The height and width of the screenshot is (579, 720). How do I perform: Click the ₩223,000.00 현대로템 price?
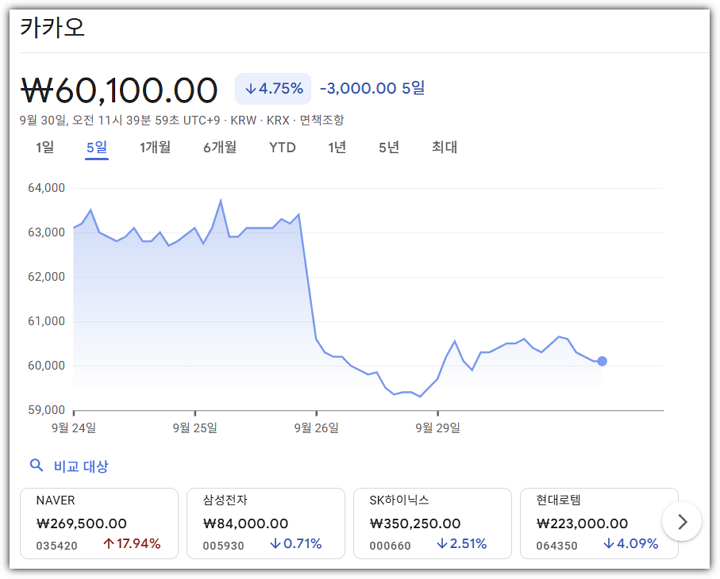pyautogui.click(x=582, y=523)
